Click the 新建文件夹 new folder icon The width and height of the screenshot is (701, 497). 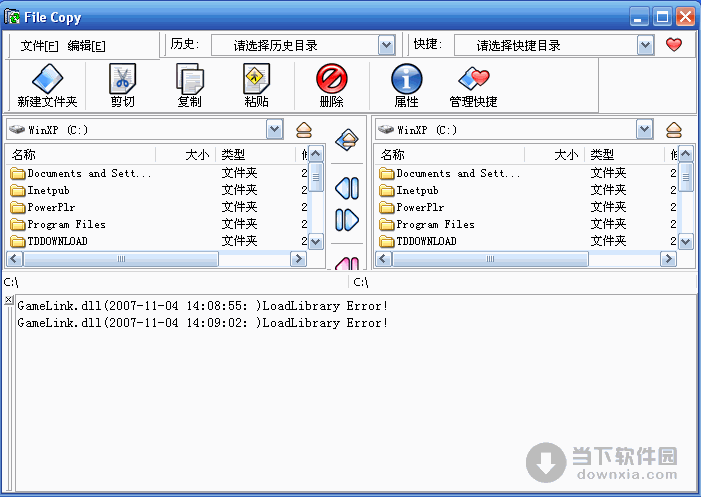point(47,78)
